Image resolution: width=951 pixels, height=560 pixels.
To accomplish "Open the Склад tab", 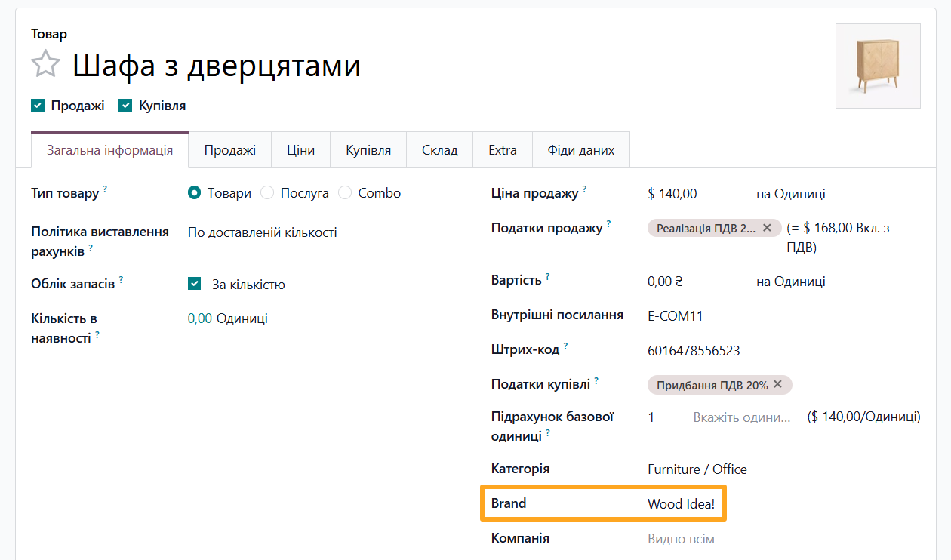I will (x=440, y=150).
